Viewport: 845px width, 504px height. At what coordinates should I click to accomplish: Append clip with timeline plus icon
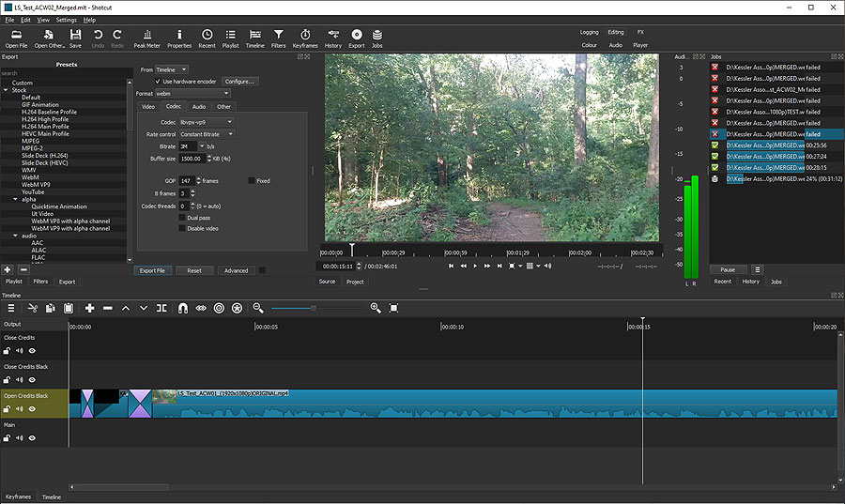coord(90,308)
